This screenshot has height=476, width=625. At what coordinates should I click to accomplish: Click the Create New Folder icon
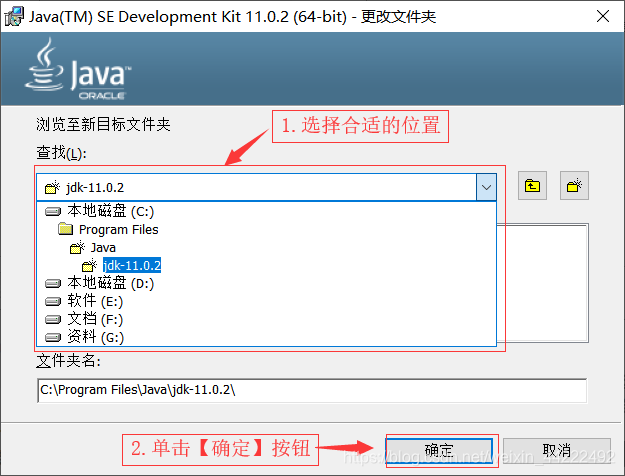click(x=574, y=186)
